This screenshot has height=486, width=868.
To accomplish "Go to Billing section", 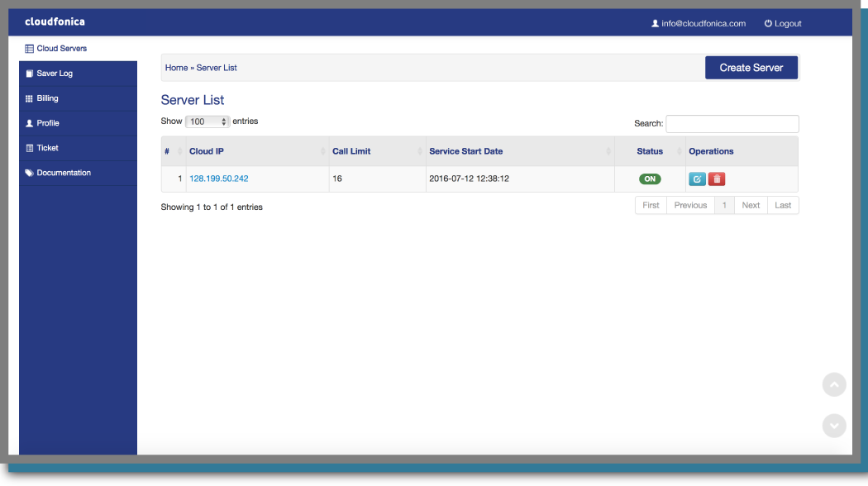I will pos(78,98).
